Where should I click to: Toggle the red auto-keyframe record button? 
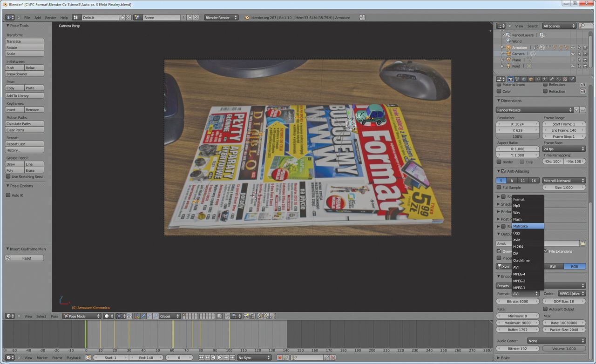(x=279, y=357)
